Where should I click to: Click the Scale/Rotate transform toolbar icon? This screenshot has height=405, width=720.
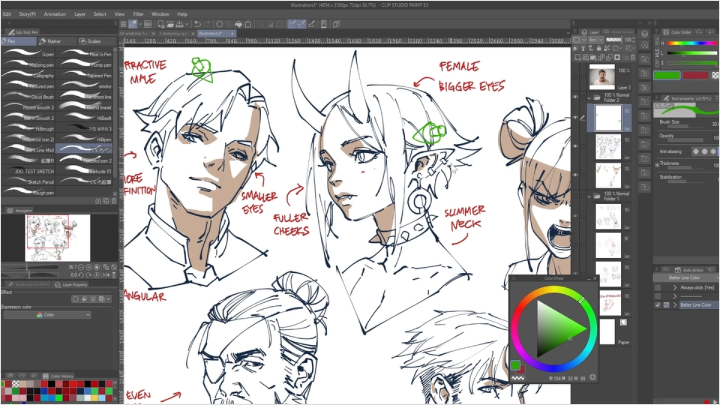click(248, 24)
